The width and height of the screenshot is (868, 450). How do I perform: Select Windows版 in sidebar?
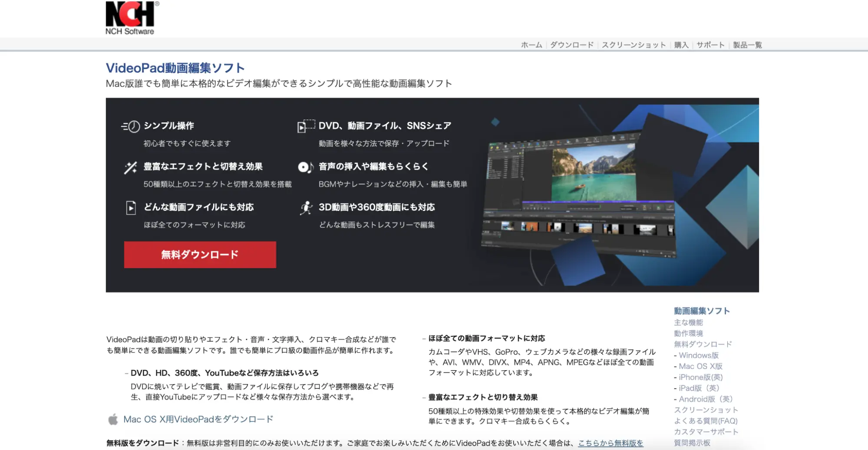click(699, 355)
